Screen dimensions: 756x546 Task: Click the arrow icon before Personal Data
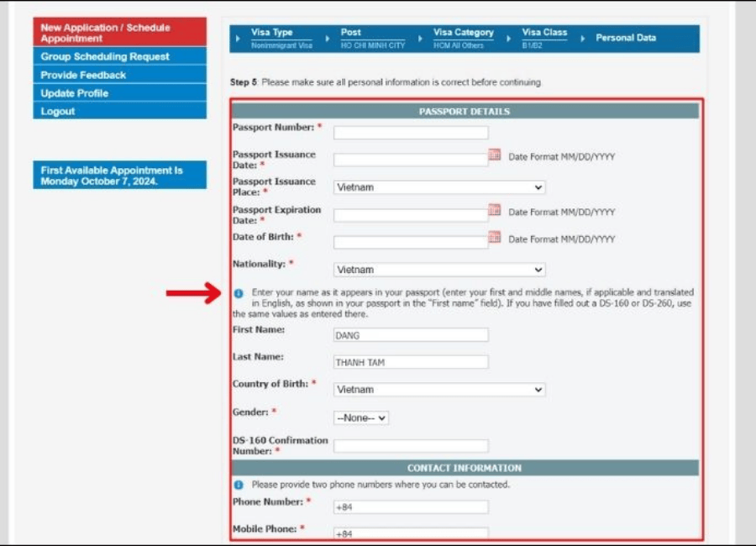click(582, 38)
